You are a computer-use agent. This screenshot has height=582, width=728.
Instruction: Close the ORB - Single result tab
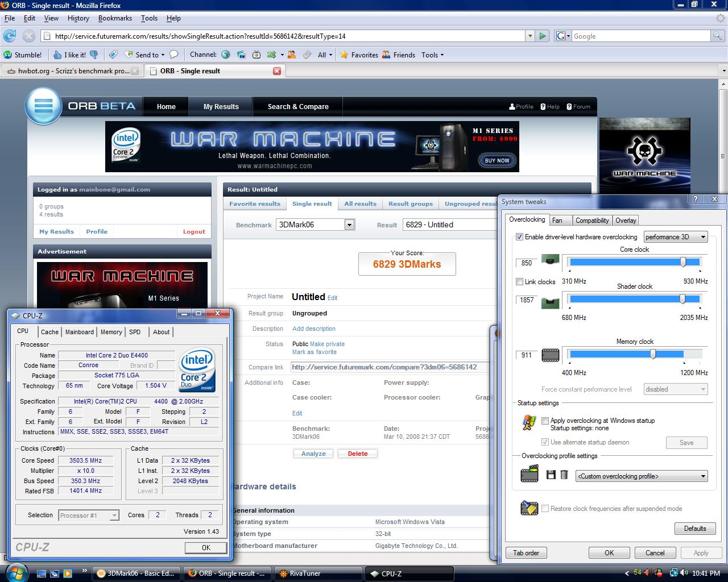pyautogui.click(x=277, y=71)
